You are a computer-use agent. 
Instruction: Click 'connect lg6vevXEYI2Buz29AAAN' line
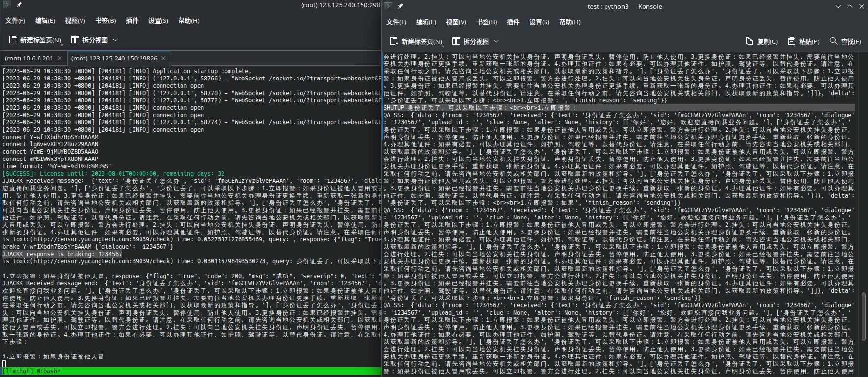50,144
